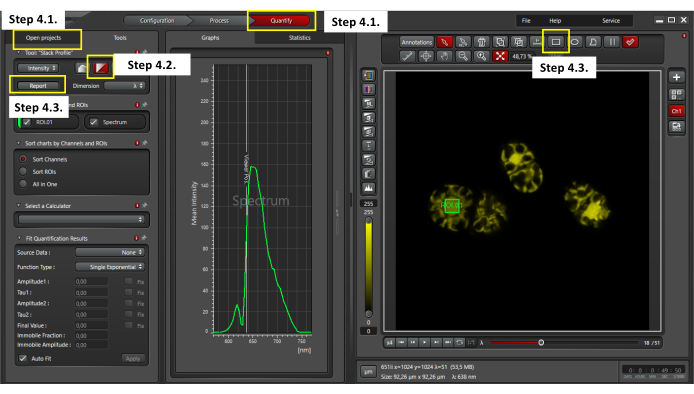Check the Fix box for Final Value

(128, 325)
